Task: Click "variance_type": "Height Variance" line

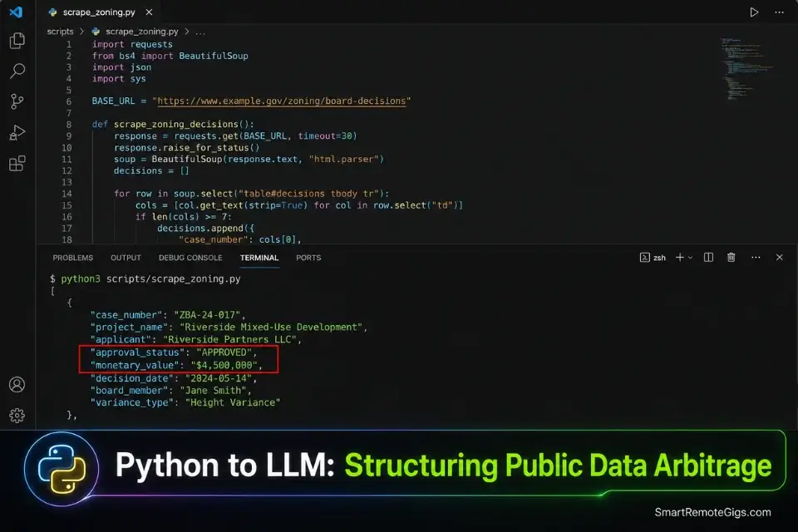Action: tap(185, 402)
